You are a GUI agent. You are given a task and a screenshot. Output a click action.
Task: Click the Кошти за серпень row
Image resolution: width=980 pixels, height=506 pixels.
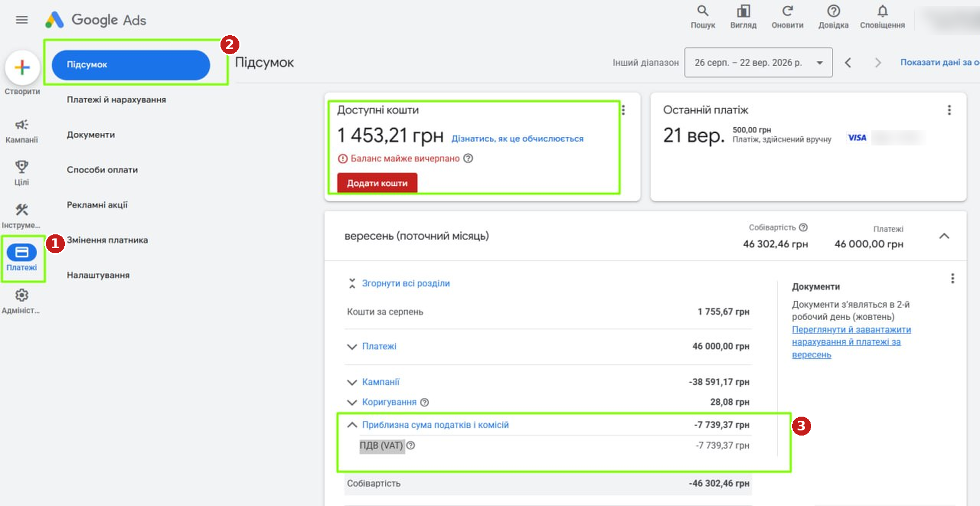[x=548, y=312]
